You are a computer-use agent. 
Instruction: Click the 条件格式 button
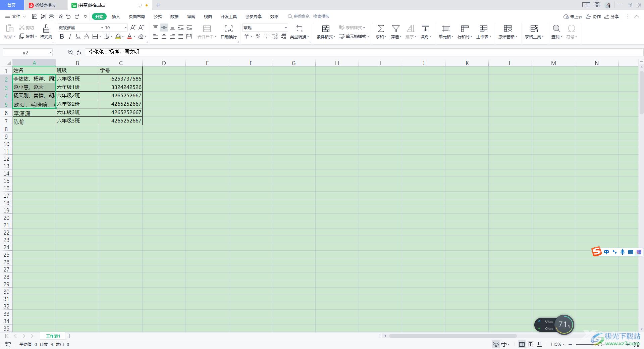point(326,32)
